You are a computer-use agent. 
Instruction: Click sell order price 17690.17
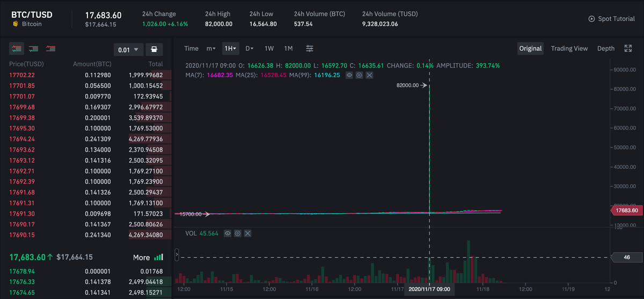pos(22,224)
